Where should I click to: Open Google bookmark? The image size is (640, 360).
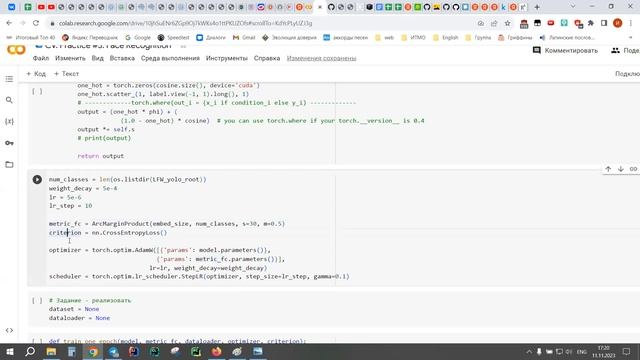pos(138,38)
